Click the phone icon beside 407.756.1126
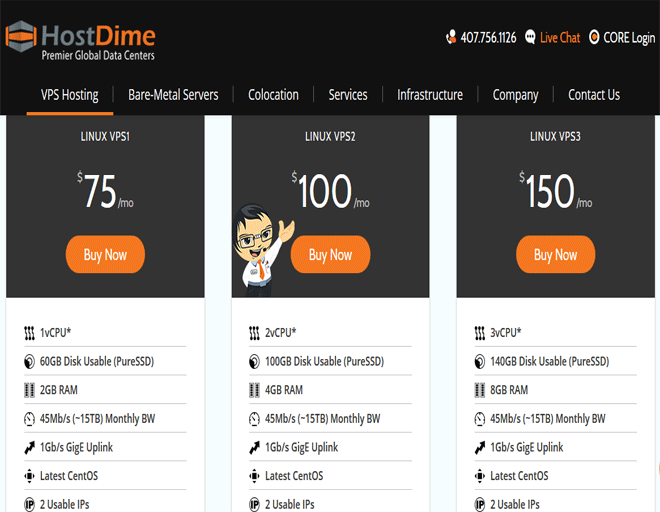 click(x=451, y=37)
